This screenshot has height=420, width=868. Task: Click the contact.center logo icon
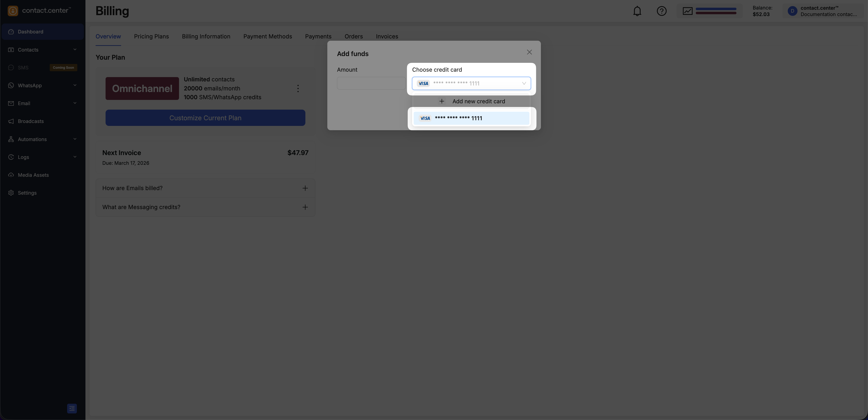click(13, 11)
